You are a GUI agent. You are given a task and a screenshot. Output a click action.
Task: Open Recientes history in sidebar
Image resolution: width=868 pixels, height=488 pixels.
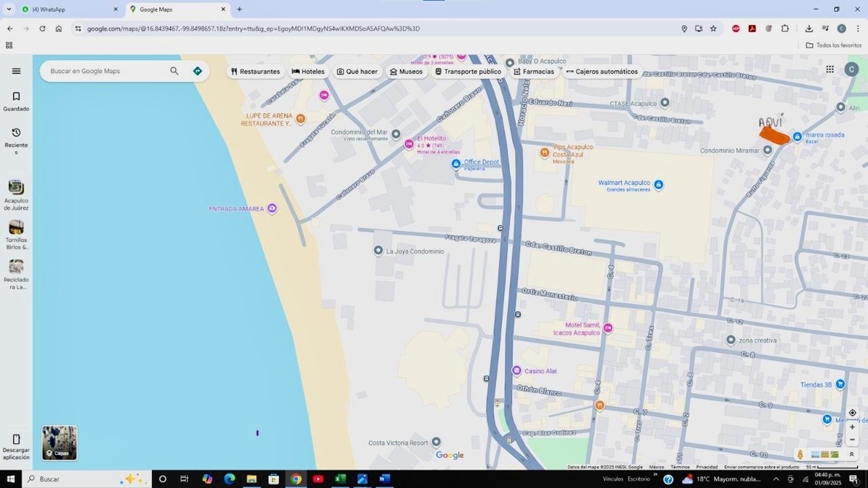[x=16, y=137]
